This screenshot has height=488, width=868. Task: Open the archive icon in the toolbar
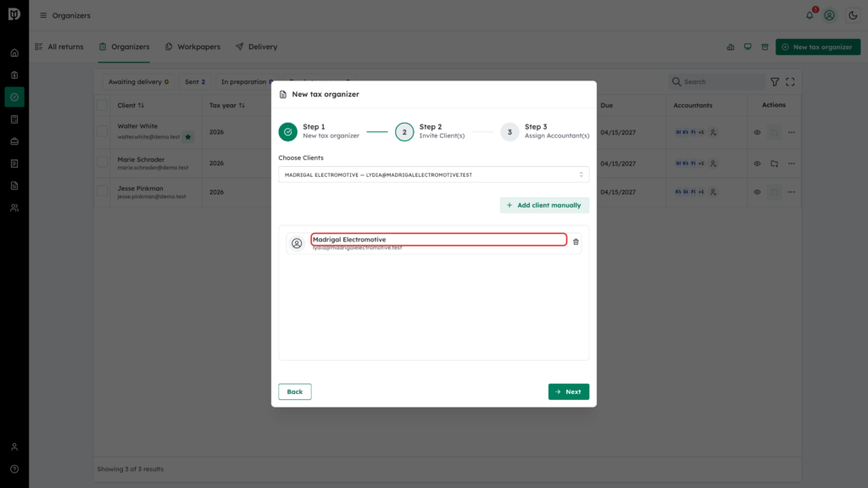point(765,47)
